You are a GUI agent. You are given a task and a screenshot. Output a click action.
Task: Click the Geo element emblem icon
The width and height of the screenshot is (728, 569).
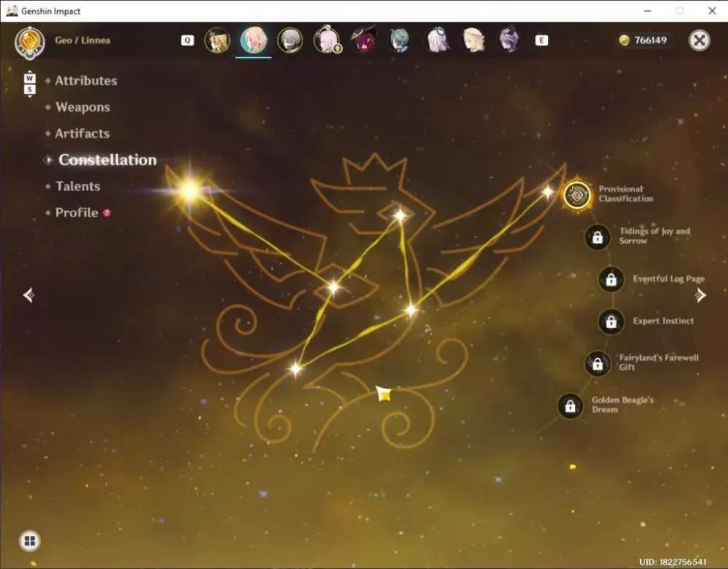pyautogui.click(x=30, y=43)
